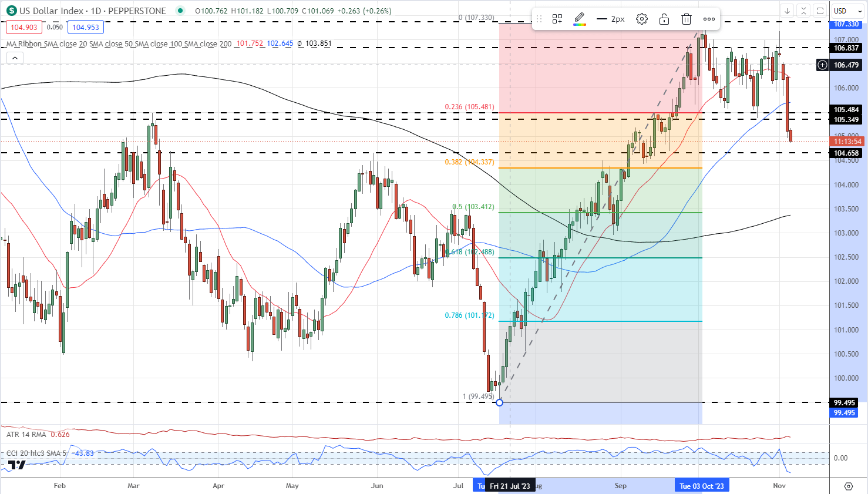Click the down arrow pane button

pos(788,11)
